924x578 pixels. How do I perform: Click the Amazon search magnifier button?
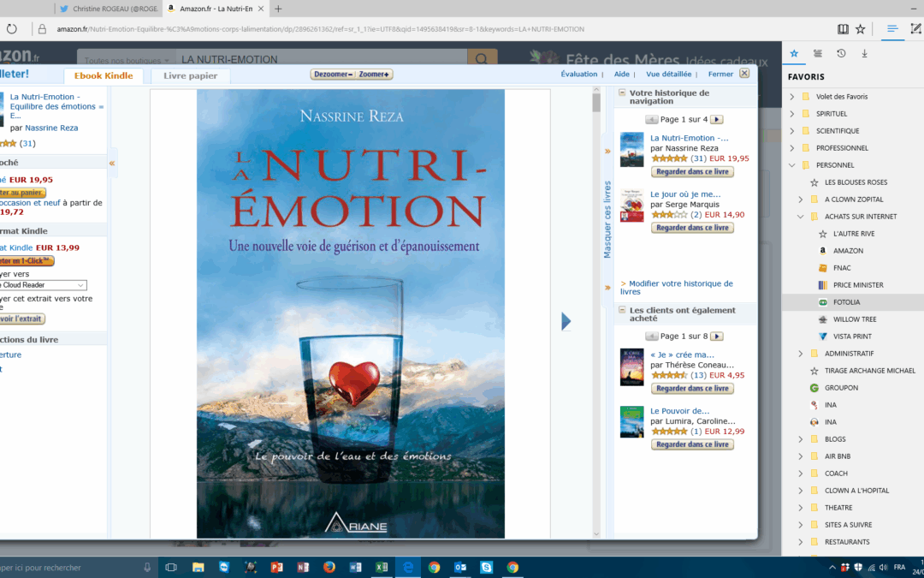[482, 59]
